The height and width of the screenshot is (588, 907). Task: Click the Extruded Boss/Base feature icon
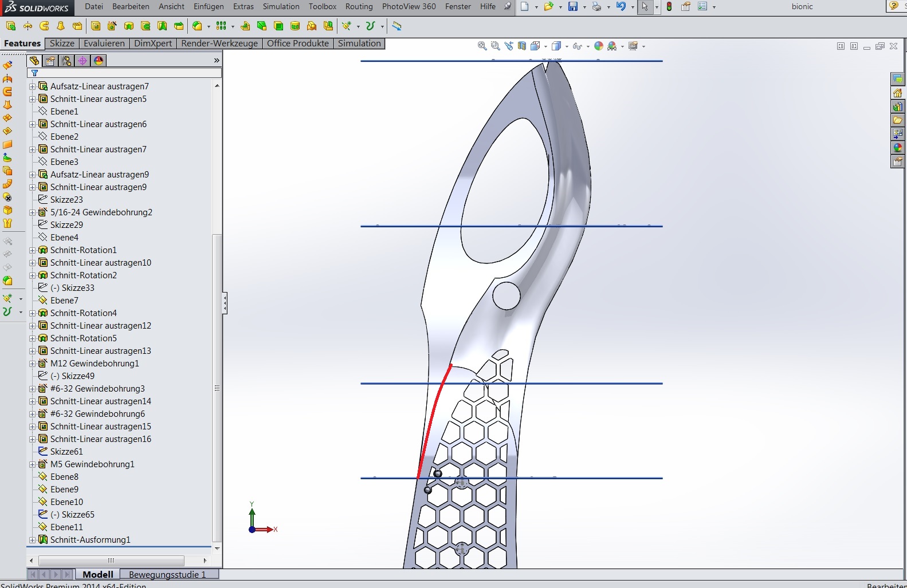point(10,26)
